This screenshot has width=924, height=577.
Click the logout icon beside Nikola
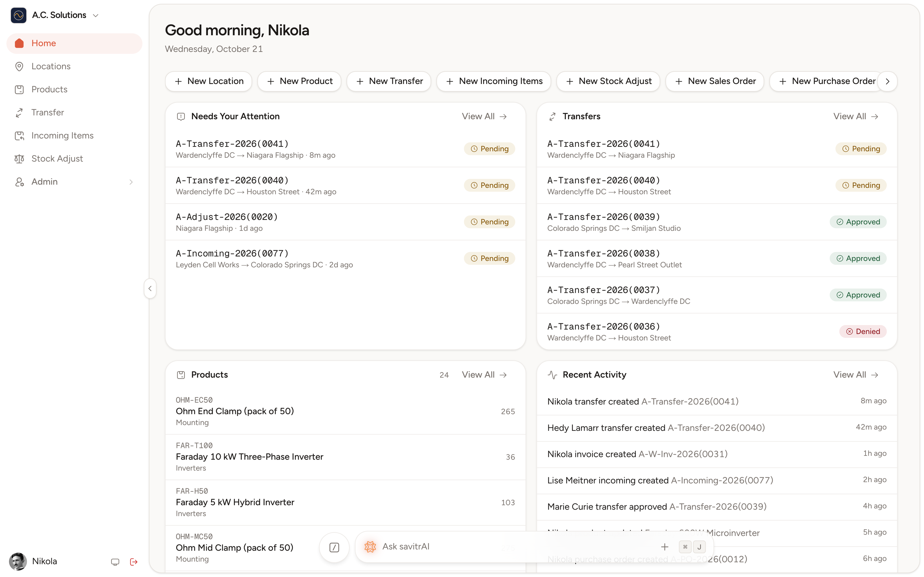[x=134, y=562]
